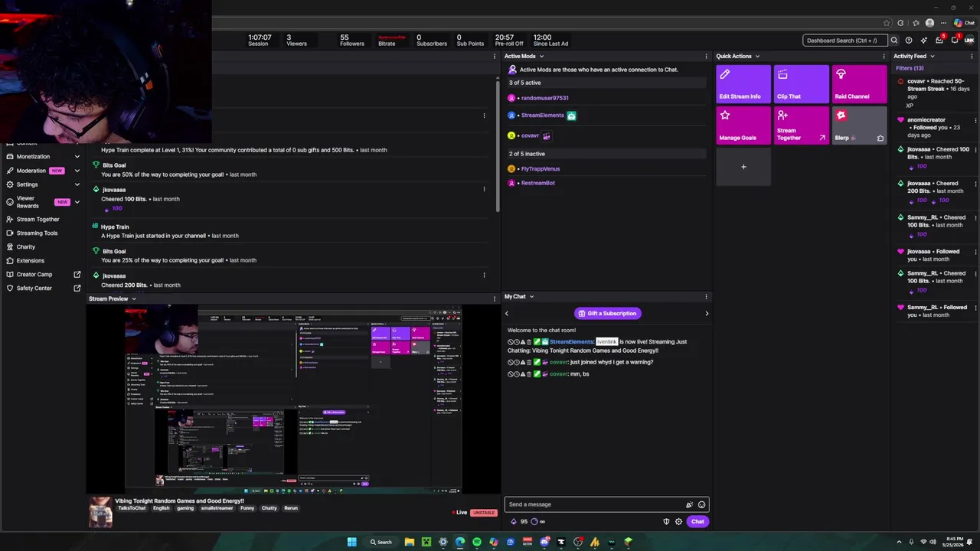Open the sparkle what's new icon
This screenshot has width=980, height=551.
pos(924,41)
